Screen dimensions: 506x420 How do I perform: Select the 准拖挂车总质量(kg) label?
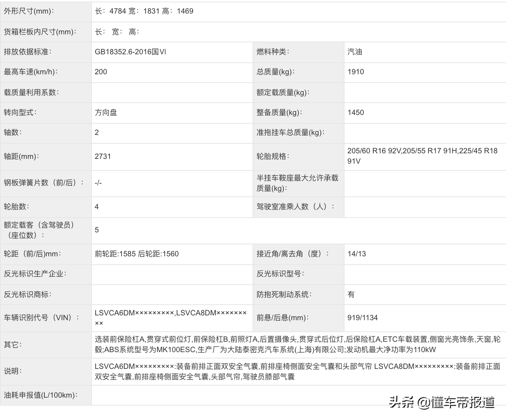point(291,133)
